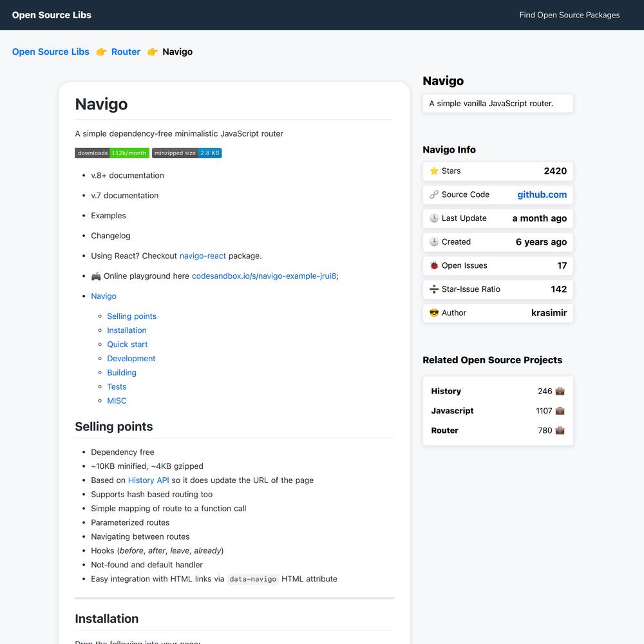Image resolution: width=644 pixels, height=644 pixels.
Task: Click the 'Changelog' list item
Action: tap(111, 236)
